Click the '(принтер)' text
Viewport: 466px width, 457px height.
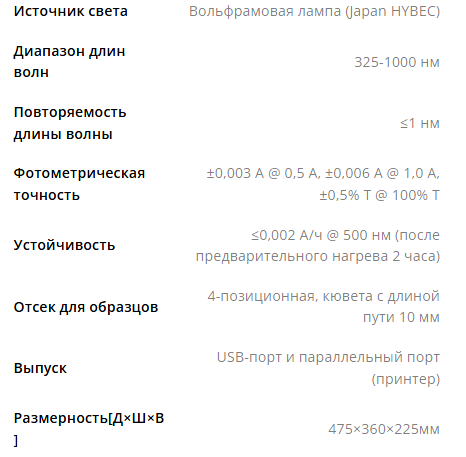(406, 379)
